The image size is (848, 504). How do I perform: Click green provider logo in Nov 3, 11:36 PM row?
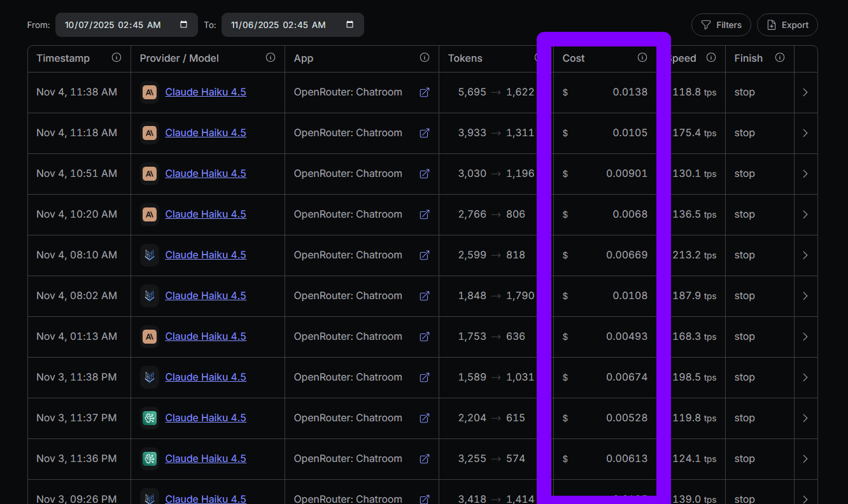tap(150, 459)
